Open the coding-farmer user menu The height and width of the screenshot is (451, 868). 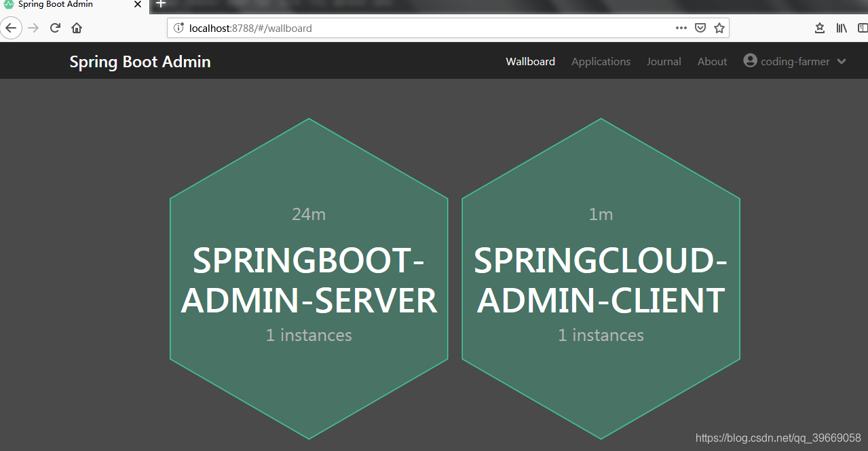coord(795,61)
